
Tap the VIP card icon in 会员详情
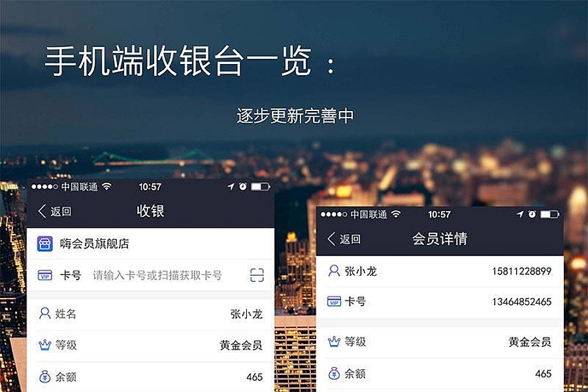[x=334, y=301]
